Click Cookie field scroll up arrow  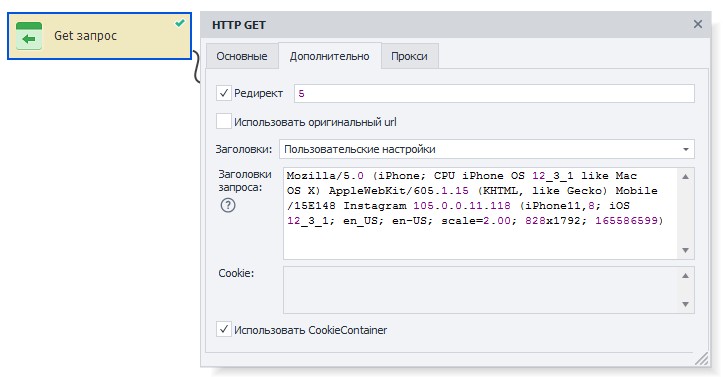686,275
